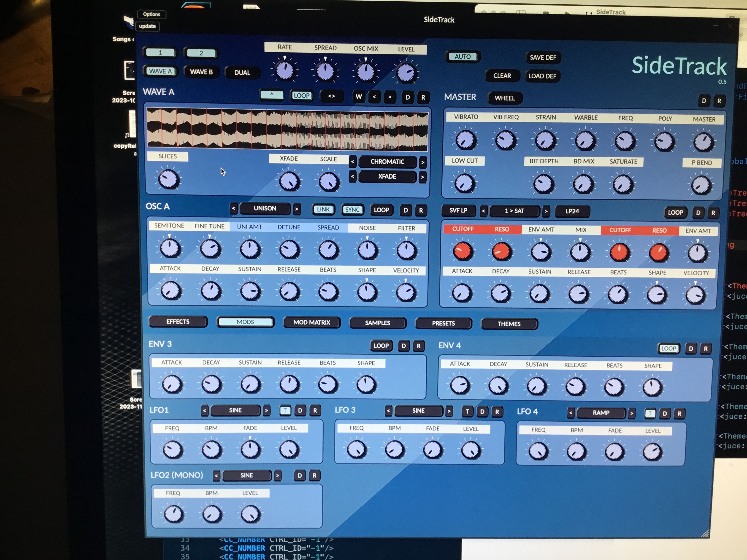
Task: Switch to the EFFECTS tab
Action: click(x=178, y=322)
